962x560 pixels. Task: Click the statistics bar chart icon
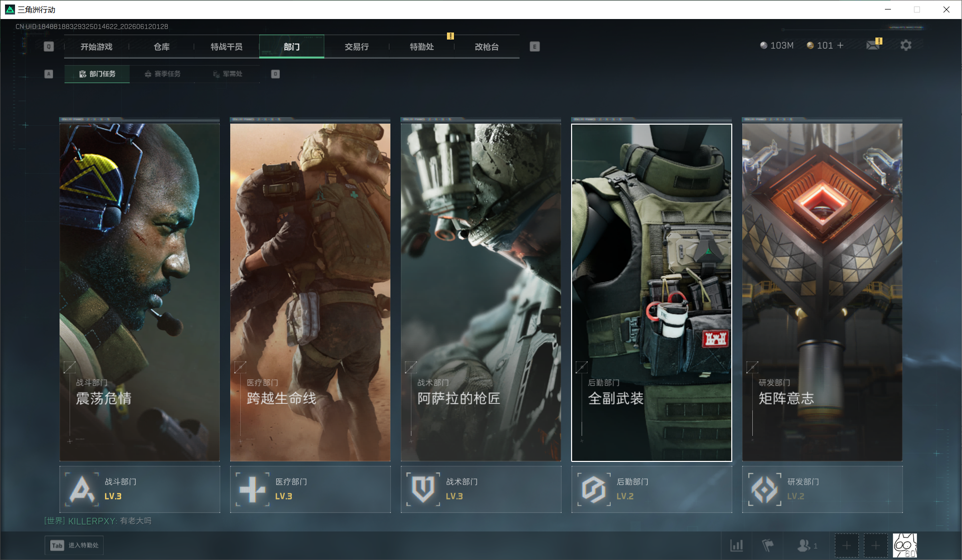pyautogui.click(x=737, y=545)
